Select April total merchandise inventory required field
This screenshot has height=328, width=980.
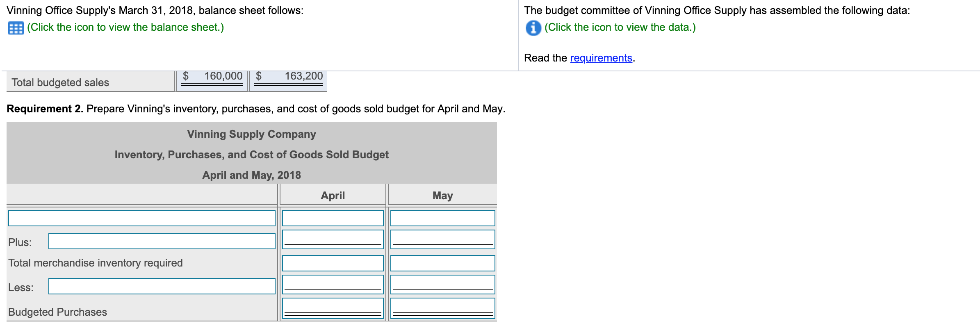tap(333, 263)
